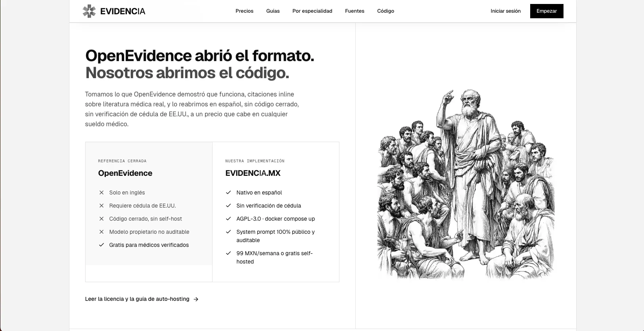Click X icon beside Solo en inglés
The image size is (644, 331).
102,192
